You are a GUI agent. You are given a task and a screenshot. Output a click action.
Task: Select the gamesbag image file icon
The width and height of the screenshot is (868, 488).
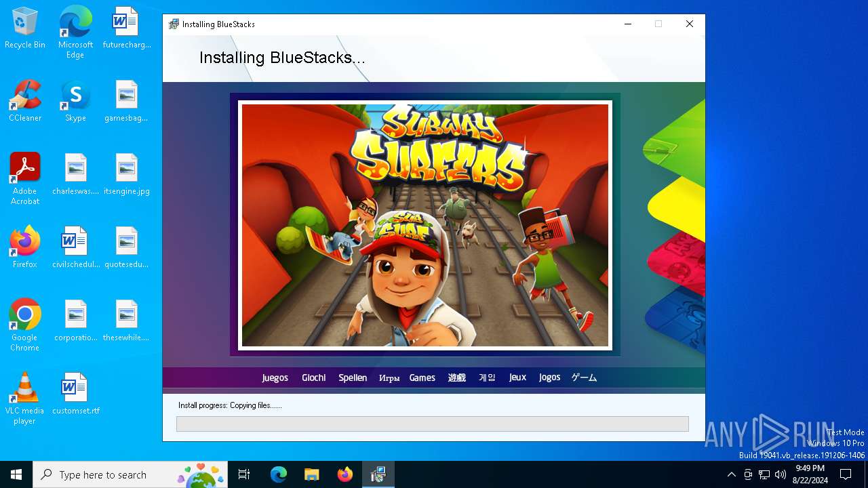[126, 101]
